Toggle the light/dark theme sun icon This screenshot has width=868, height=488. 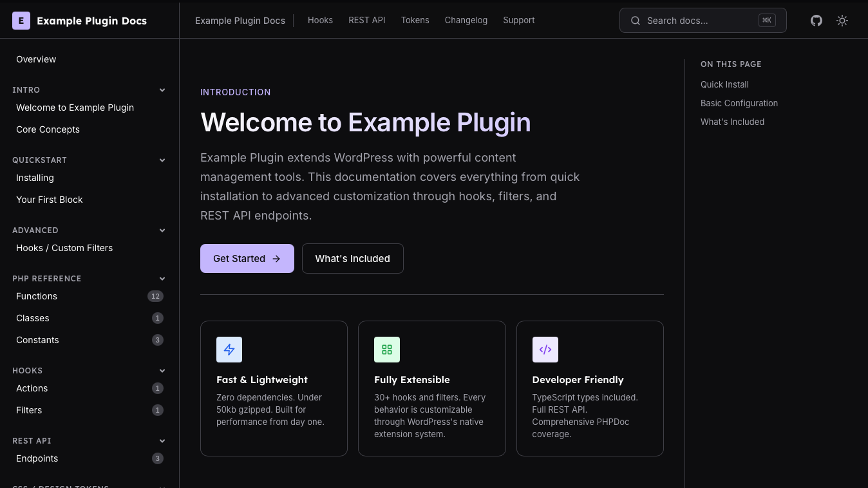842,21
